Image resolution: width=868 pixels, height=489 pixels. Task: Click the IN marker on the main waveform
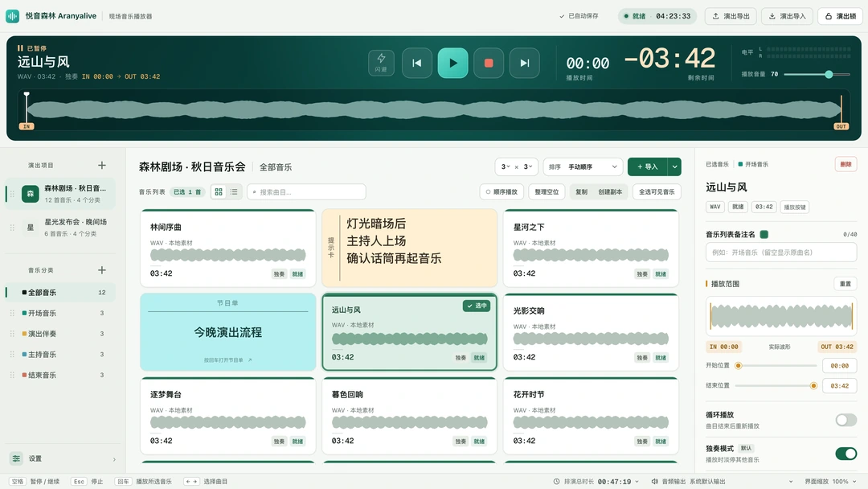26,126
